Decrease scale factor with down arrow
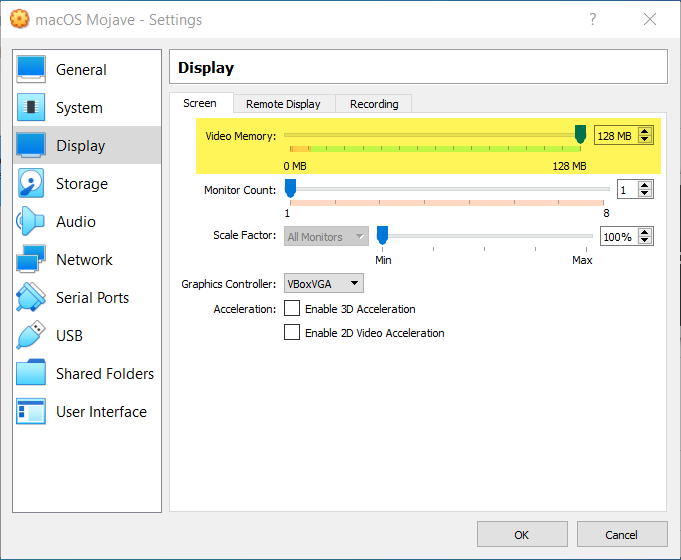 [645, 241]
